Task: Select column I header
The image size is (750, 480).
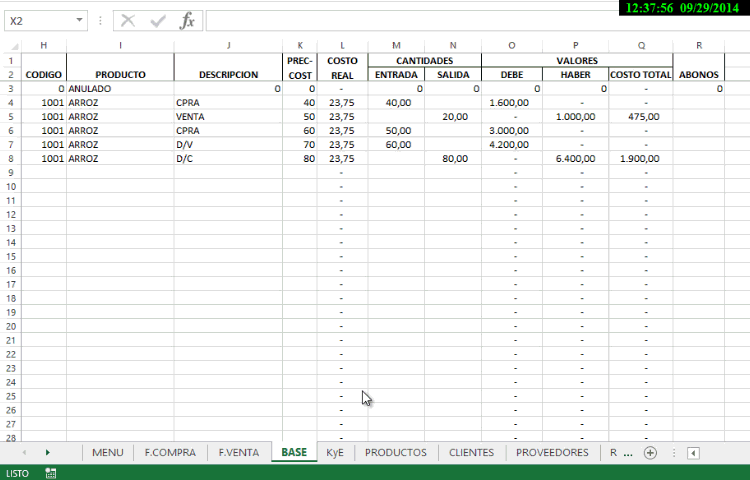Action: pyautogui.click(x=120, y=45)
